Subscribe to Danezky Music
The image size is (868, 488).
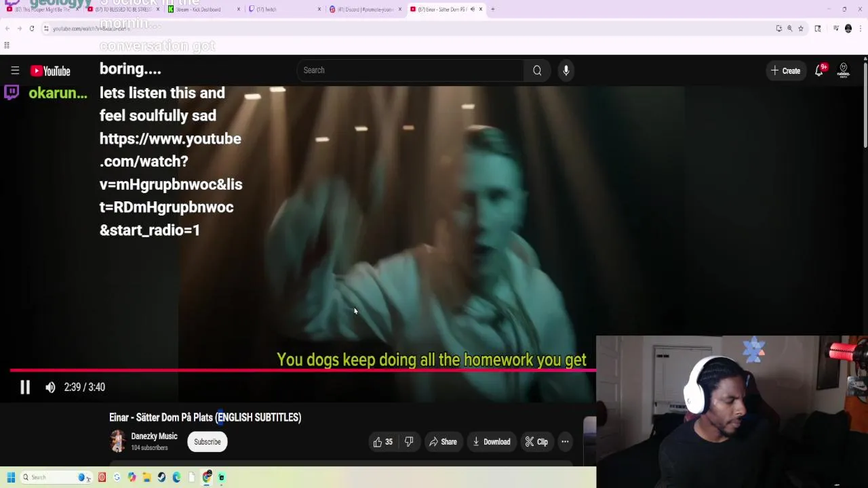[x=208, y=442]
